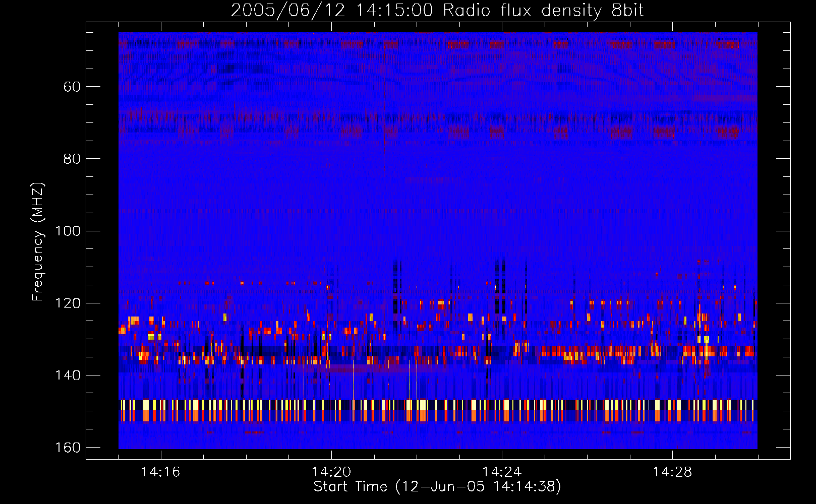Click the 14:16 time tick label
Screen dimensions: 816x504
(x=160, y=472)
